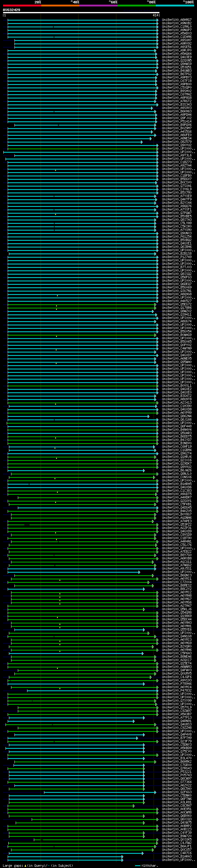The image size is (197, 868).
Task: Select the UniRef100_Q95WA0 label
Action: click(177, 362)
